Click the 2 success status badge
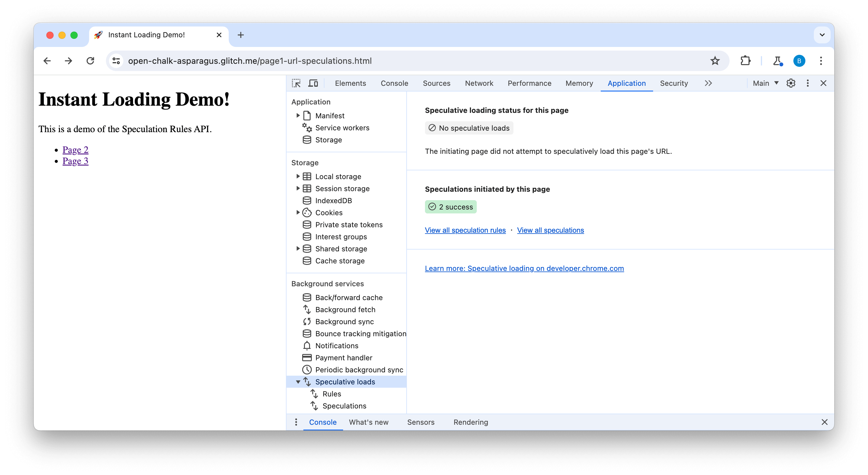The width and height of the screenshot is (868, 475). tap(450, 206)
